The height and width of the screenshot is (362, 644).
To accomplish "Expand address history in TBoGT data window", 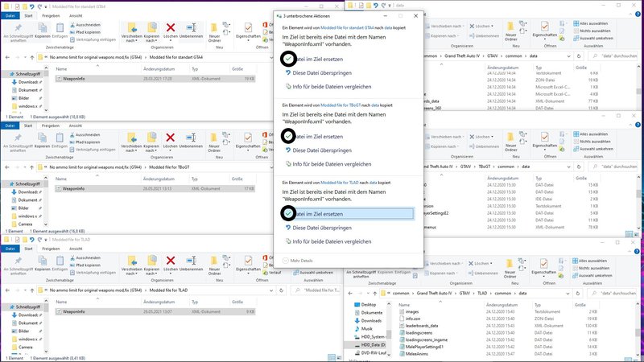I will pos(569,167).
